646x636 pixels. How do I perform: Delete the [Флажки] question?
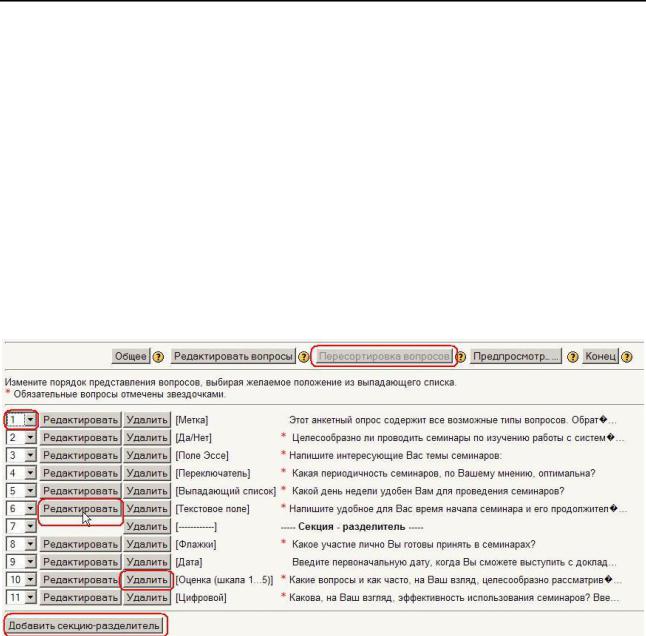[147, 544]
